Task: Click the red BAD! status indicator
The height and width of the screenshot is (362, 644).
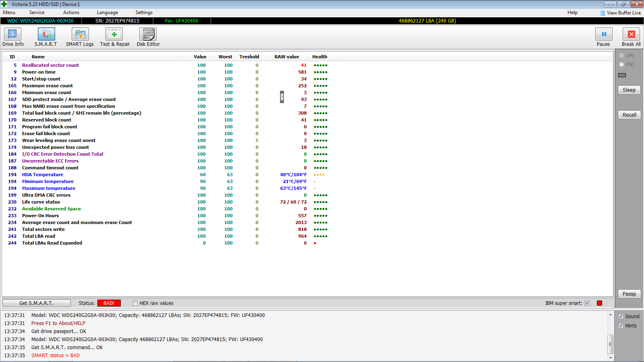Action: pyautogui.click(x=109, y=303)
